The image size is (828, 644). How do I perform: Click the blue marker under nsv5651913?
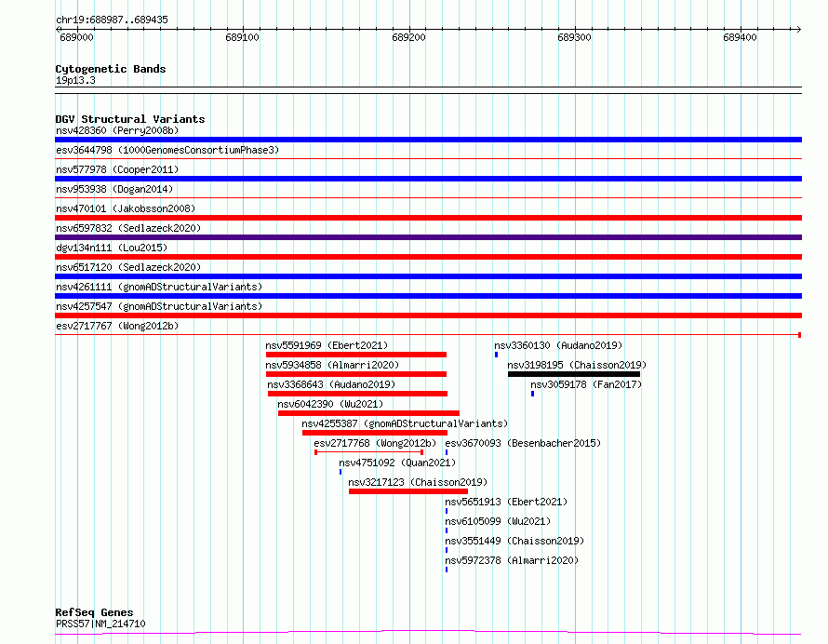447,511
